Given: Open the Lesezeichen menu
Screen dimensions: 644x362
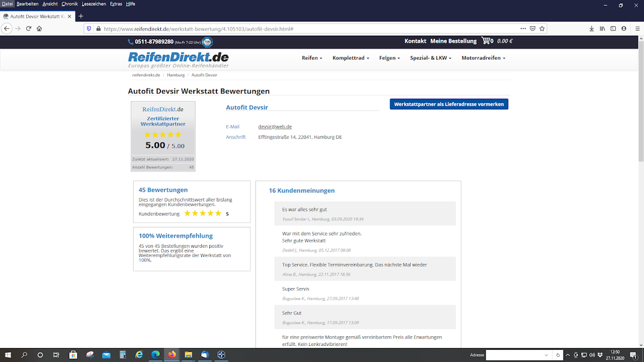Looking at the screenshot, I should (93, 4).
